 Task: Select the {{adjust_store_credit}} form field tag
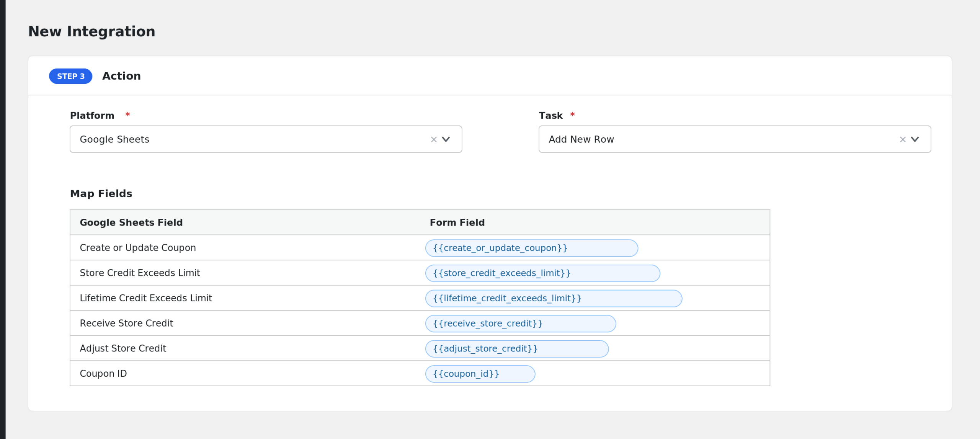point(517,349)
